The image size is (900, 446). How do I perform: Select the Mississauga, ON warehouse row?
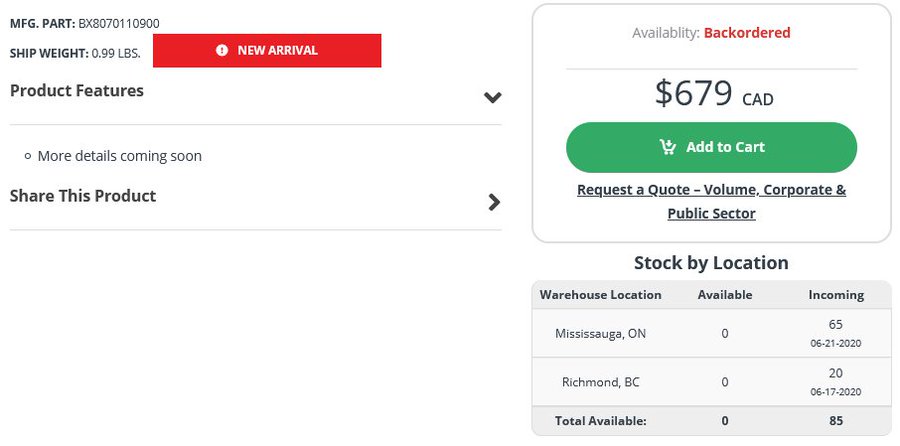pyautogui.click(x=711, y=333)
